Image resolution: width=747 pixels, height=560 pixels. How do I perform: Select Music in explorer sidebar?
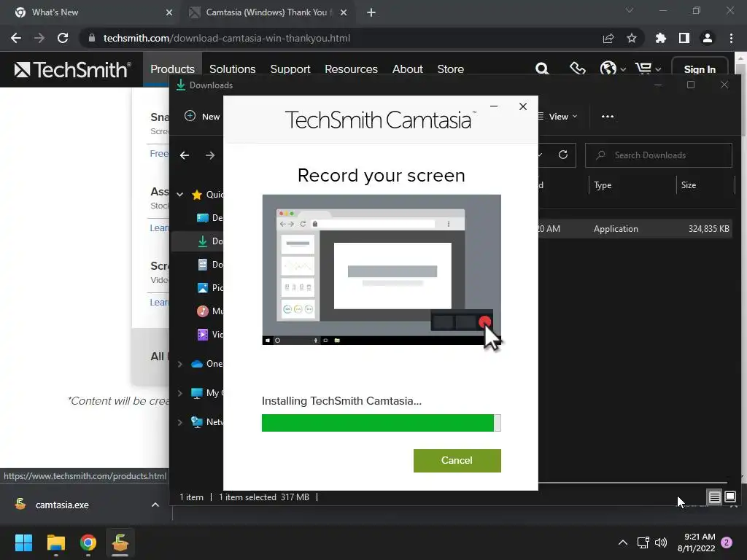coord(209,311)
